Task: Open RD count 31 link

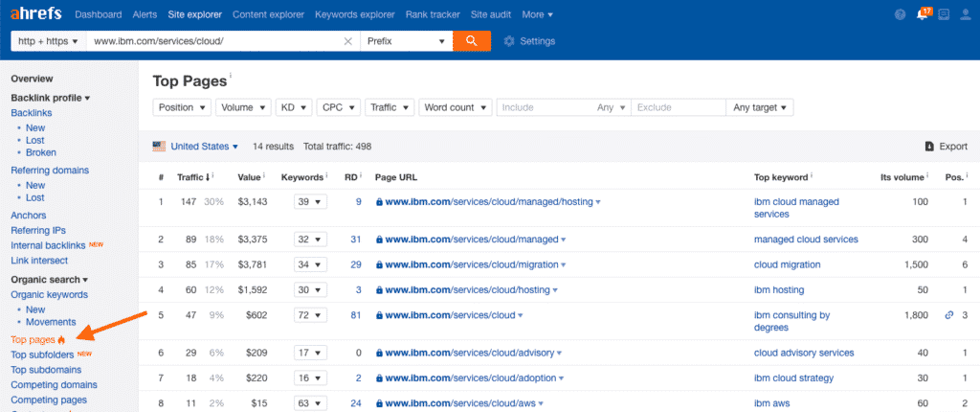Action: 356,240
